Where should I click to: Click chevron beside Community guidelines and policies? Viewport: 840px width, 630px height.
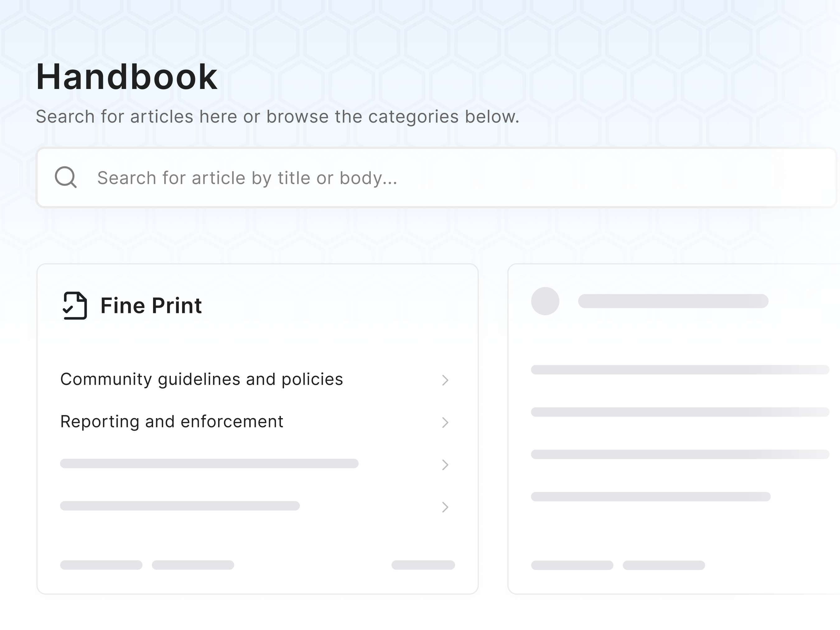coord(445,380)
